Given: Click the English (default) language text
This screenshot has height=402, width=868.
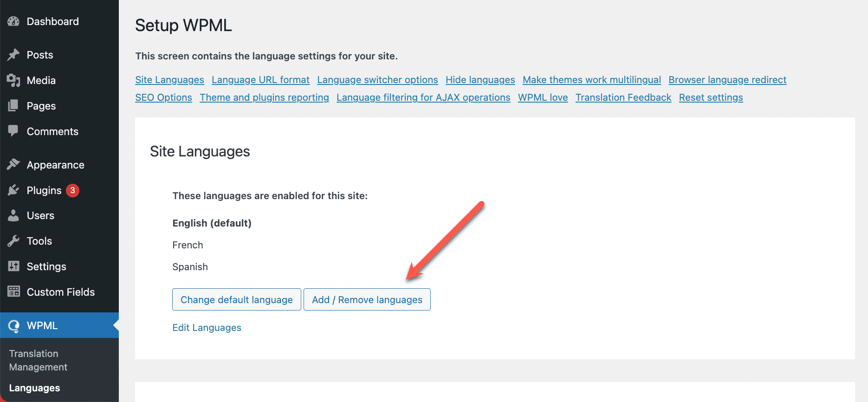Looking at the screenshot, I should 212,223.
